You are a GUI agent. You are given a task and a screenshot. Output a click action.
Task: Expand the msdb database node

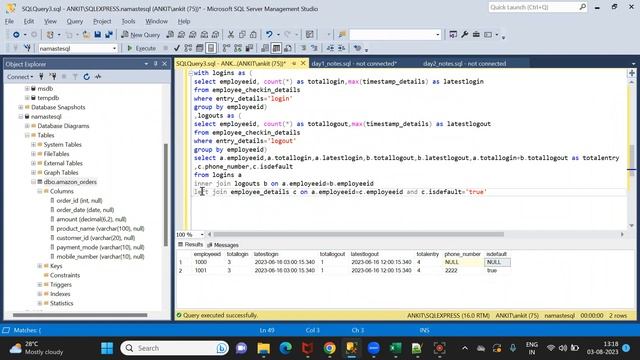tap(27, 89)
